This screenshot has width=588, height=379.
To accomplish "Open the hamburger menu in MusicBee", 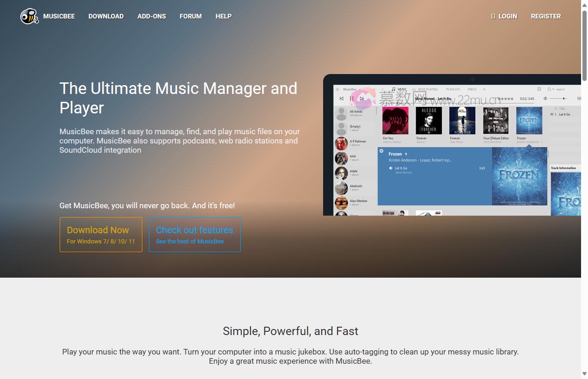I will tap(337, 89).
